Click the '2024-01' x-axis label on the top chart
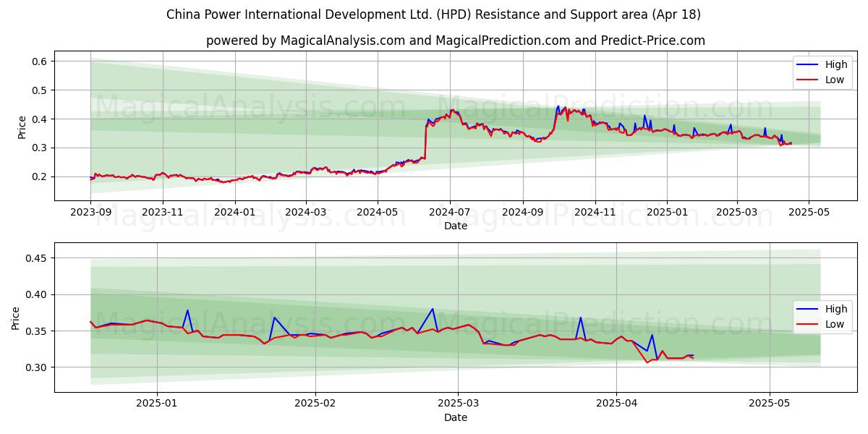The width and height of the screenshot is (868, 434). click(x=234, y=213)
